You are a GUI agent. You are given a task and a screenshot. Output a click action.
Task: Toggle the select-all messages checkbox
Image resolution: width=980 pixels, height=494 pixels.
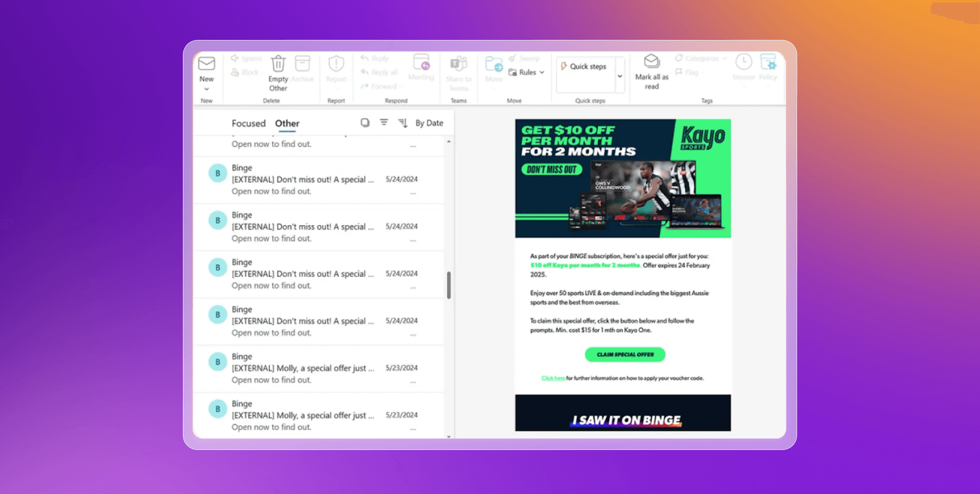(364, 122)
